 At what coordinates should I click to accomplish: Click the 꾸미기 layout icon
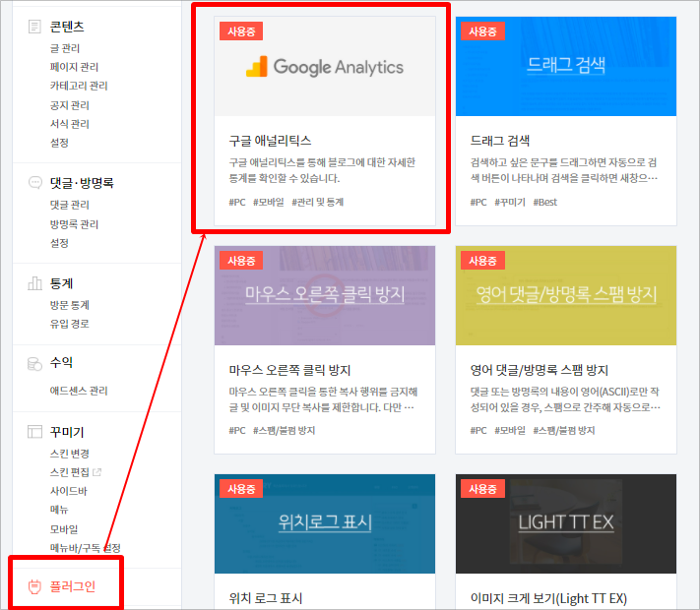click(x=34, y=432)
